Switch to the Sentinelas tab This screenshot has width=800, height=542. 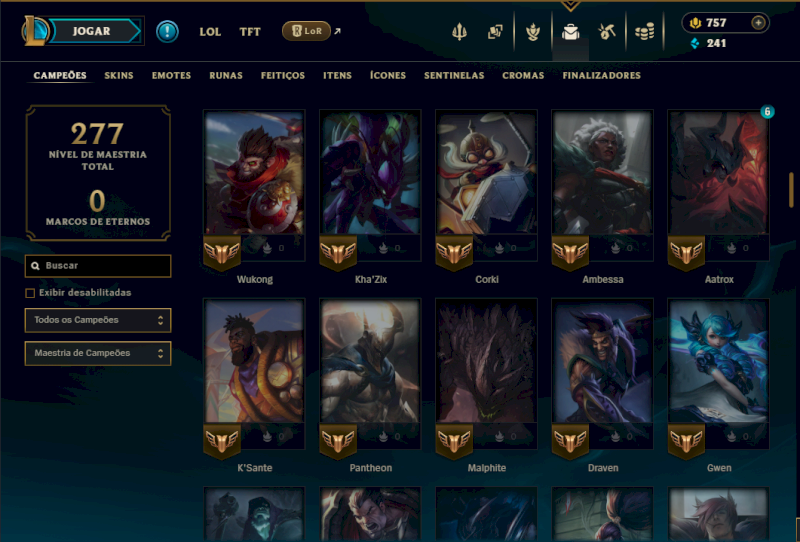tap(454, 76)
